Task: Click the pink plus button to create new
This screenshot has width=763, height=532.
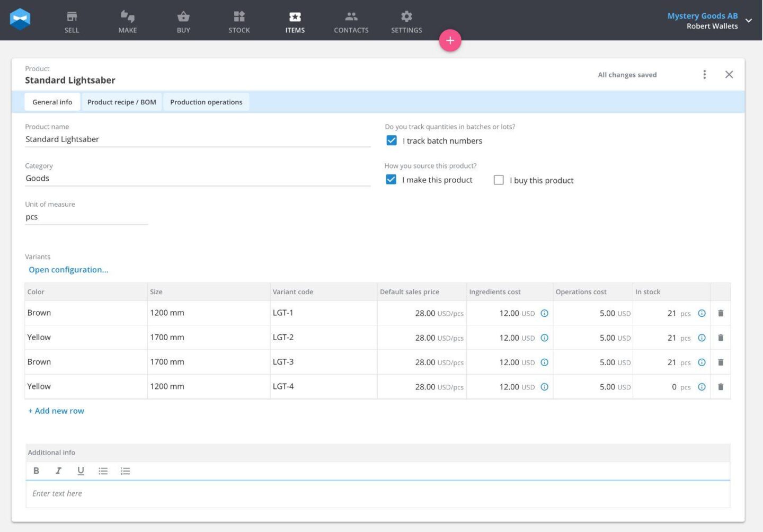Action: click(450, 40)
